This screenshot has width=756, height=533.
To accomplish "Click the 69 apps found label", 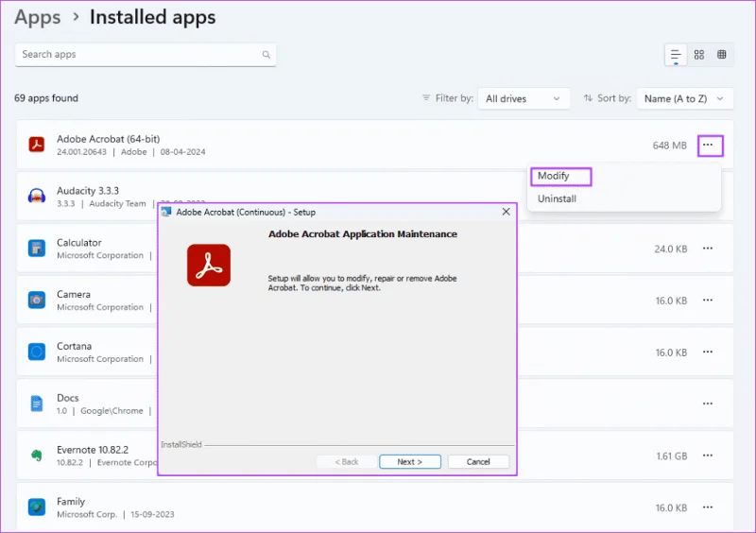I will (x=46, y=98).
